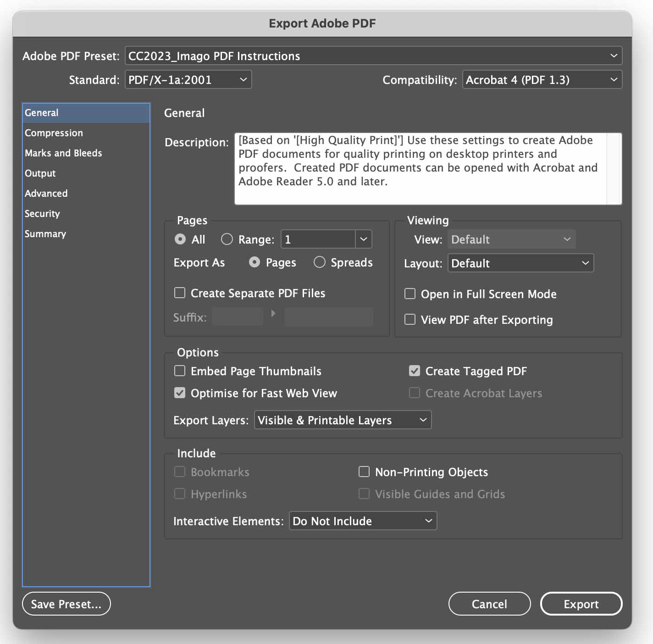Image resolution: width=653 pixels, height=644 pixels.
Task: Uncheck Create Tagged PDF
Action: [415, 371]
